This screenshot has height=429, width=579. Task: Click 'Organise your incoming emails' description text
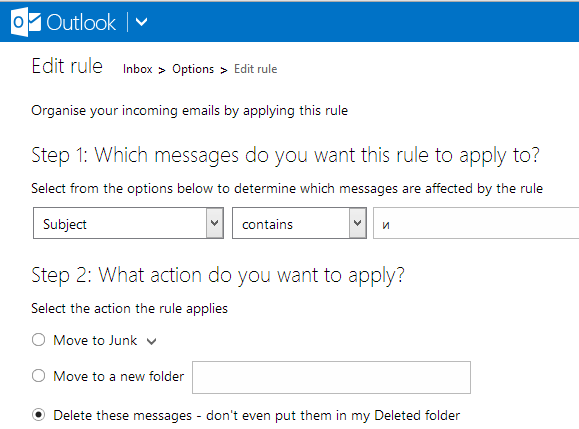(x=189, y=111)
